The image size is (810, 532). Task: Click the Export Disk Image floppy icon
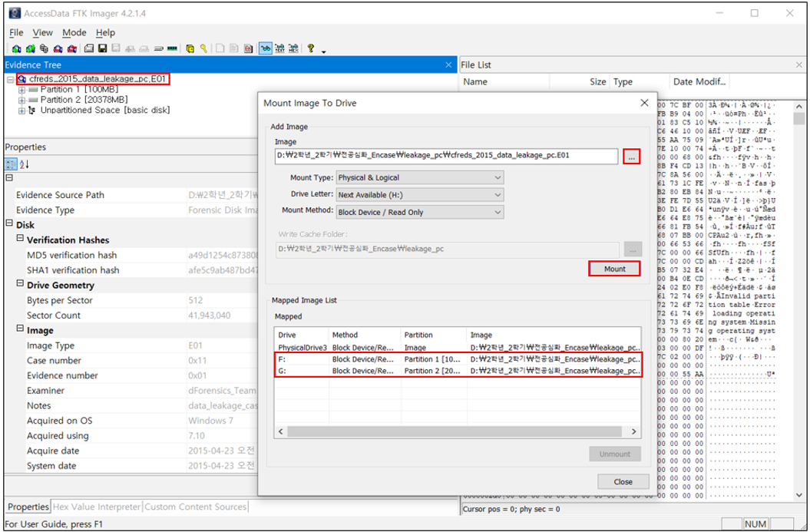click(102, 48)
